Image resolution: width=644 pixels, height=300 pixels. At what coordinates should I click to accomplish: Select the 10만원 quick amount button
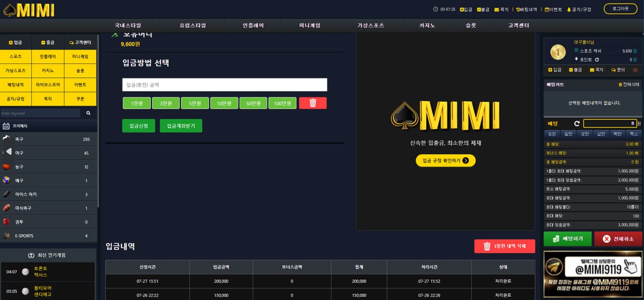pyautogui.click(x=224, y=103)
